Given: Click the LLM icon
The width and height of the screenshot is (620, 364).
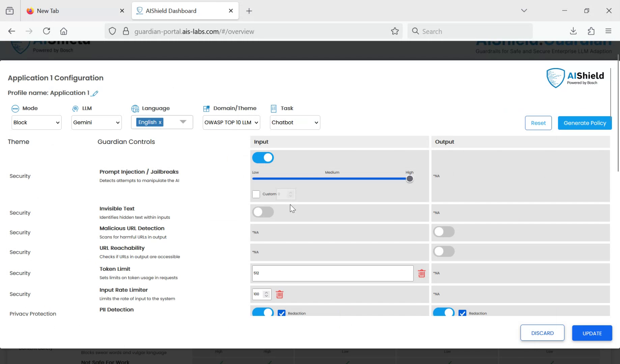Looking at the screenshot, I should tap(75, 109).
